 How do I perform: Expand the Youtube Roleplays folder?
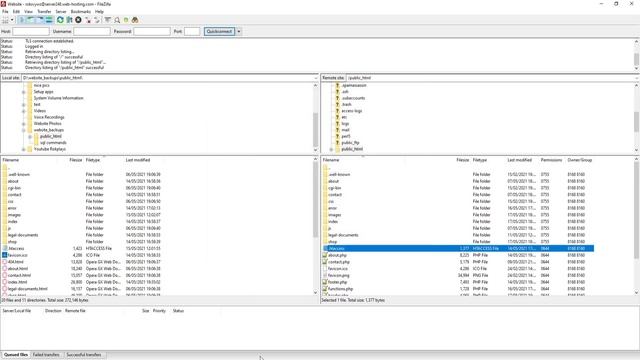pos(24,149)
